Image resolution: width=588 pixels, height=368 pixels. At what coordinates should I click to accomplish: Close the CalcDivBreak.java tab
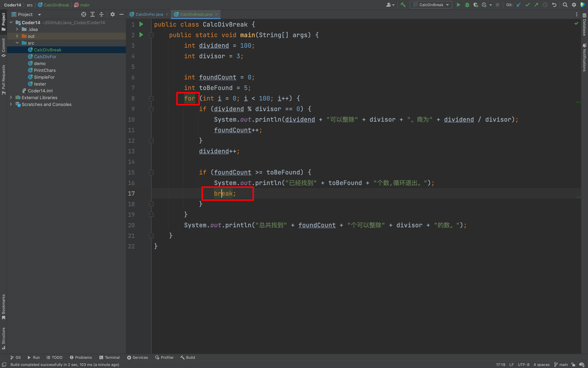(x=216, y=14)
